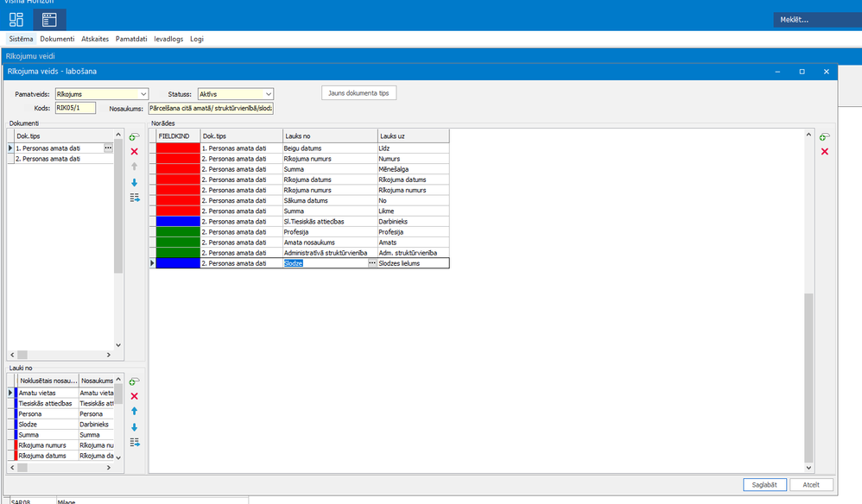The image size is (862, 504).
Task: Open the Sistēma menu
Action: [x=21, y=39]
